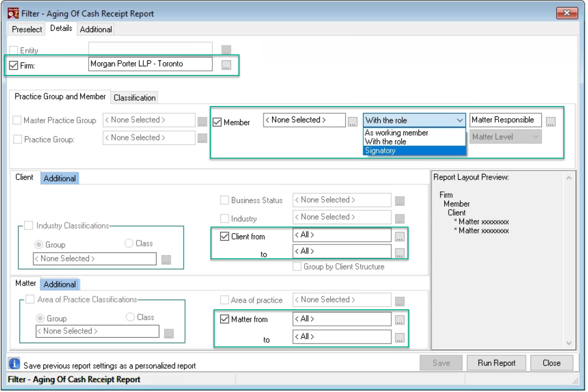Viewport: 588px width, 392px height.
Task: Click the Client from All field
Action: tap(342, 235)
